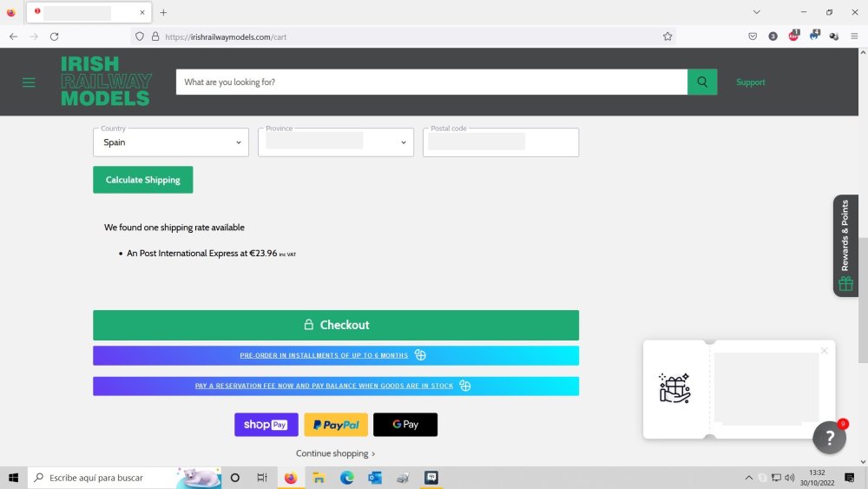Open the help question mark chat bubble

click(829, 438)
